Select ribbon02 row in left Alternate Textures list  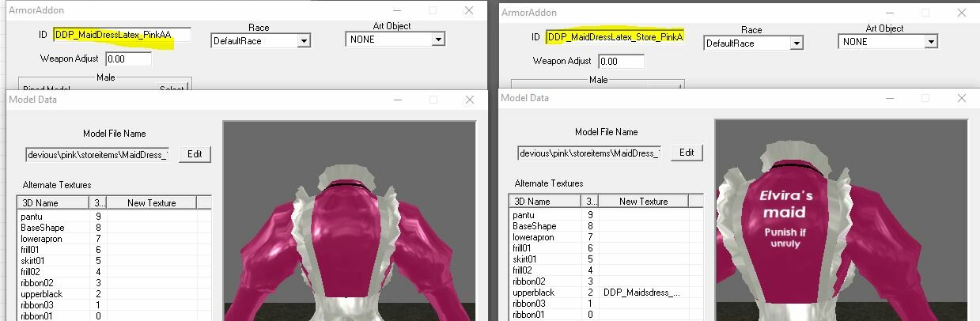[x=114, y=281]
